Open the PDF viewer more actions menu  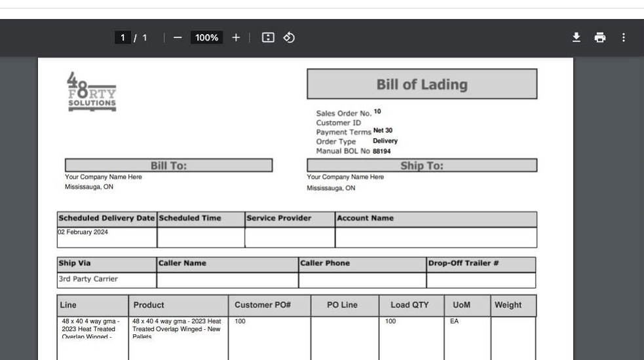click(x=624, y=37)
